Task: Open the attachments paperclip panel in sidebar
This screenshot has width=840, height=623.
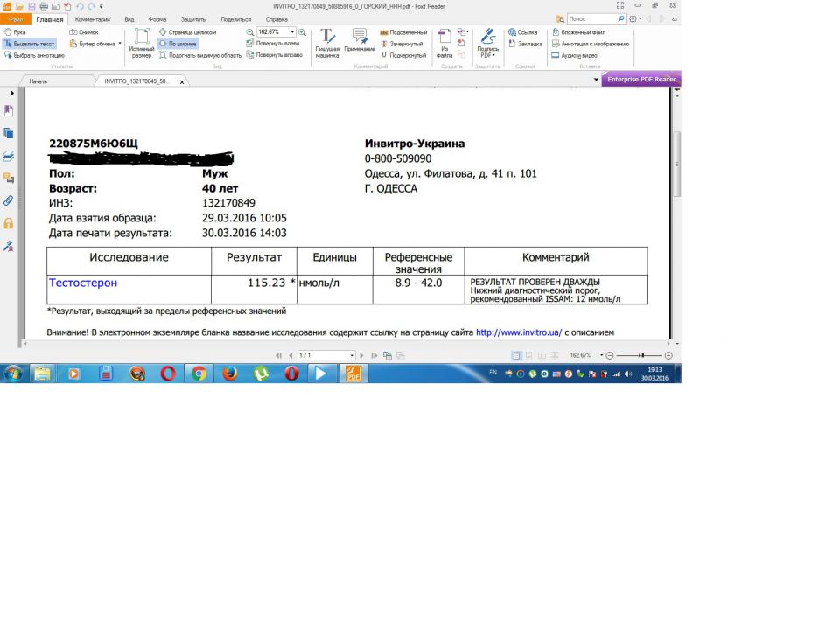Action: pyautogui.click(x=9, y=200)
